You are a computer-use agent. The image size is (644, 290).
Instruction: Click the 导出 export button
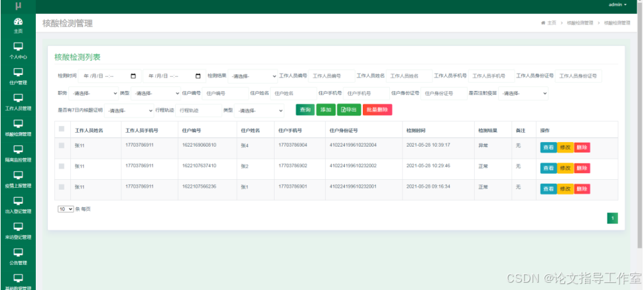tap(349, 109)
